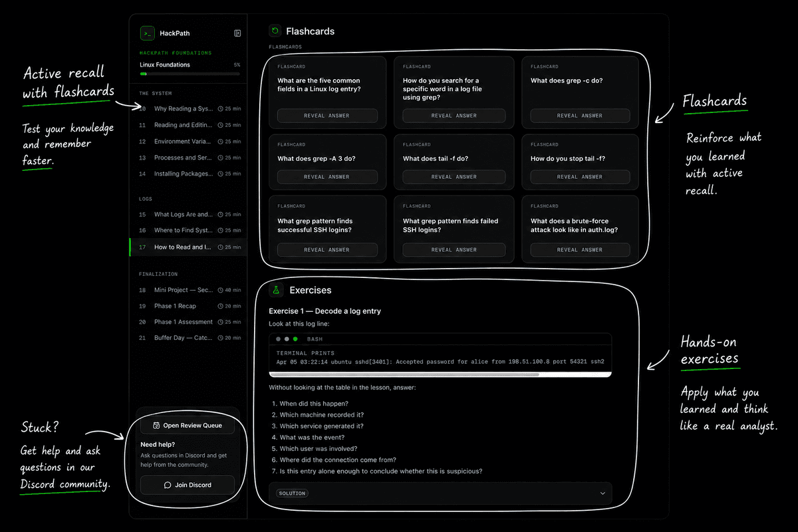Click the FINALIZATION section heading
Screen dimensions: 798x532
(x=158, y=274)
